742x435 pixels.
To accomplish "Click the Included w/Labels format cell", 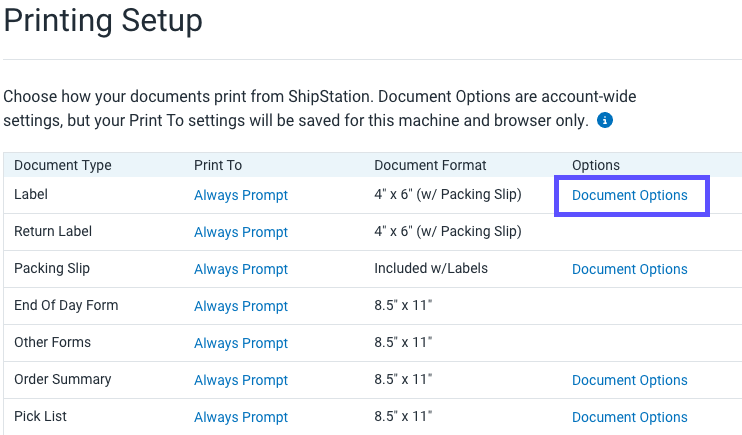I will (x=431, y=269).
